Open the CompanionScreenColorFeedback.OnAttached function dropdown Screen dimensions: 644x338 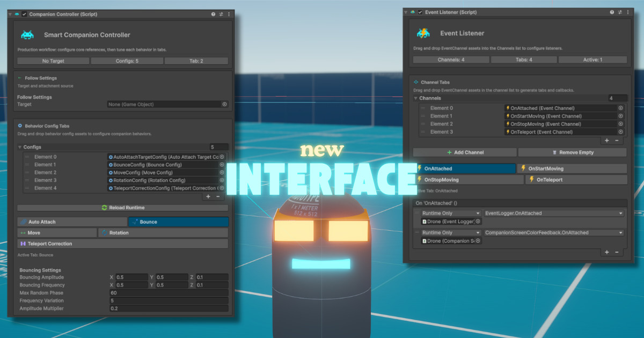point(554,233)
